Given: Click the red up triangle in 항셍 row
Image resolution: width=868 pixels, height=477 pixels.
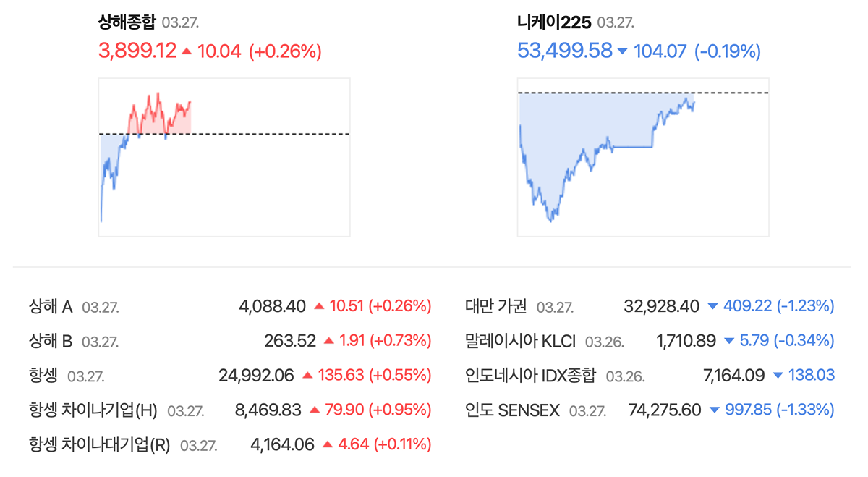Looking at the screenshot, I should point(307,376).
